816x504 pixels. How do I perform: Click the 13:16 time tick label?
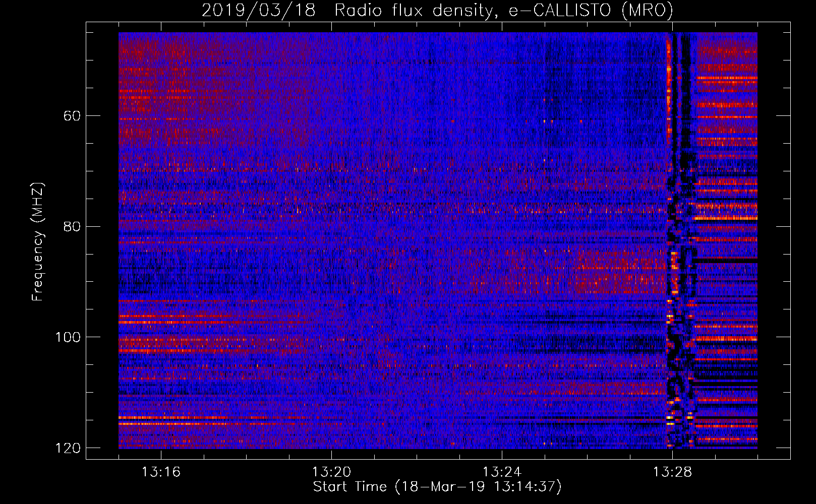coord(161,472)
